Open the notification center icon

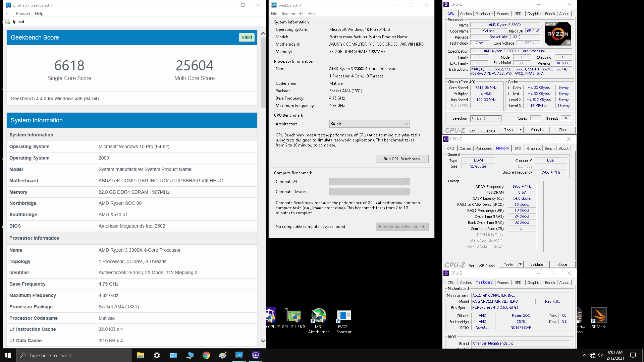click(x=633, y=355)
